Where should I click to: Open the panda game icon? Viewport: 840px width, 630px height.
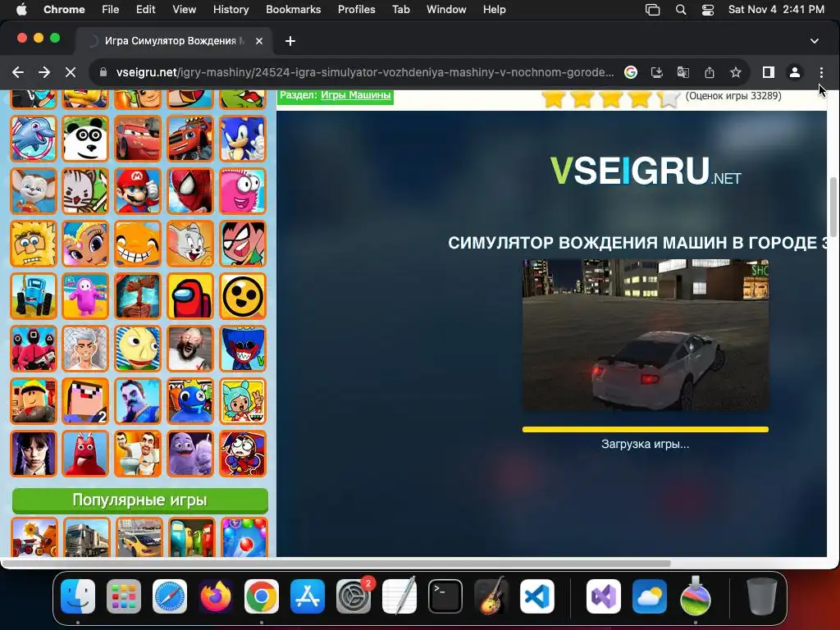(85, 139)
